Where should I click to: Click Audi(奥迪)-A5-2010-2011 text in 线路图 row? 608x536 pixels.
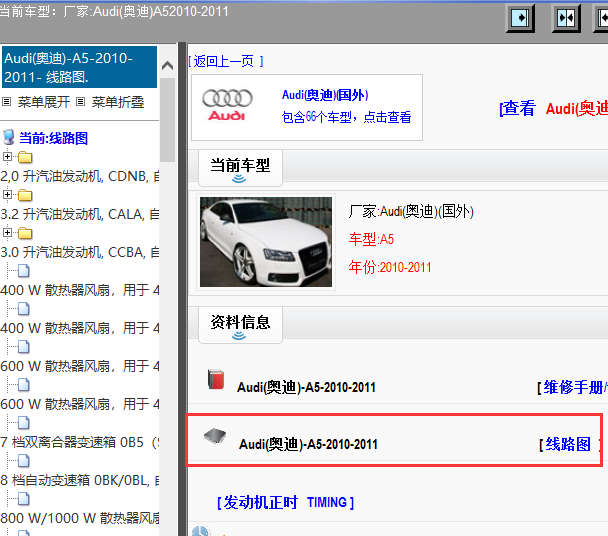(x=308, y=444)
